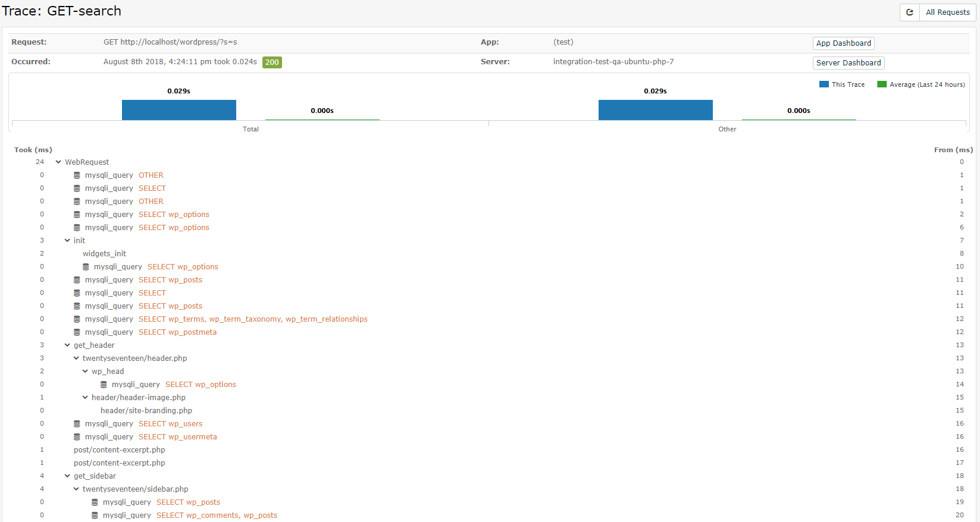Click database icon under wp_head row
Screen dimensions: 980x522
coord(104,385)
